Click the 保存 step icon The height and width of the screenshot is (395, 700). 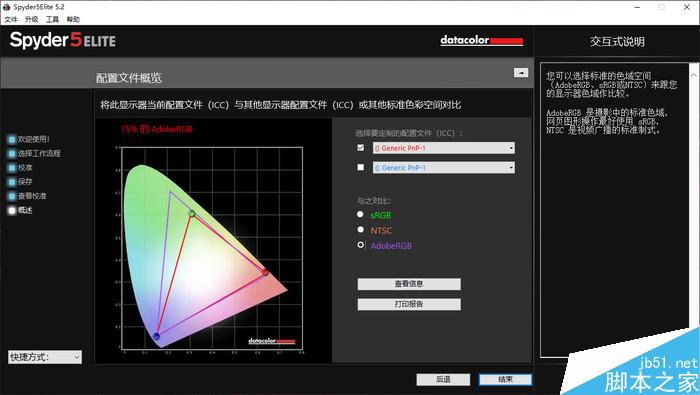12,182
